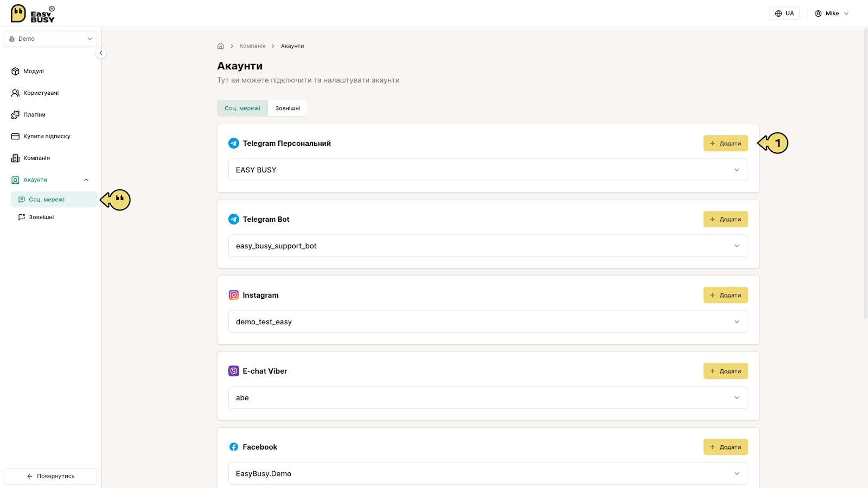Click the Акаунти sidebar icon
This screenshot has width=868, height=488.
[15, 180]
